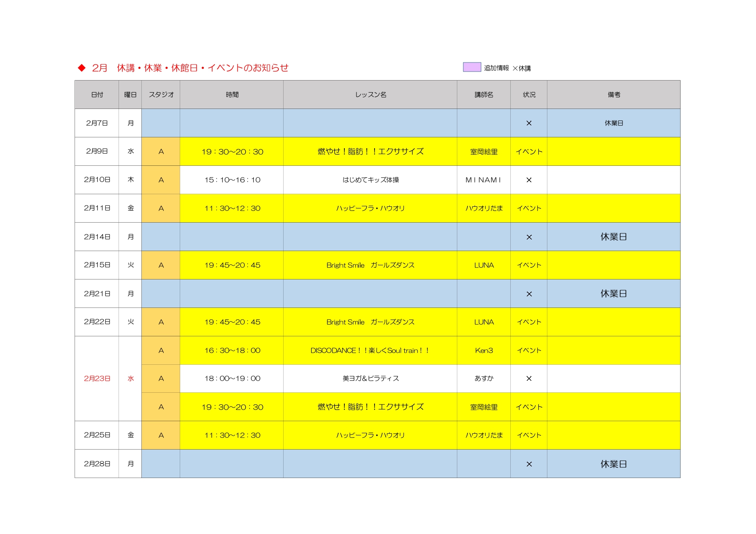Select the 状況 column header
This screenshot has height=534, width=756.
coord(529,95)
